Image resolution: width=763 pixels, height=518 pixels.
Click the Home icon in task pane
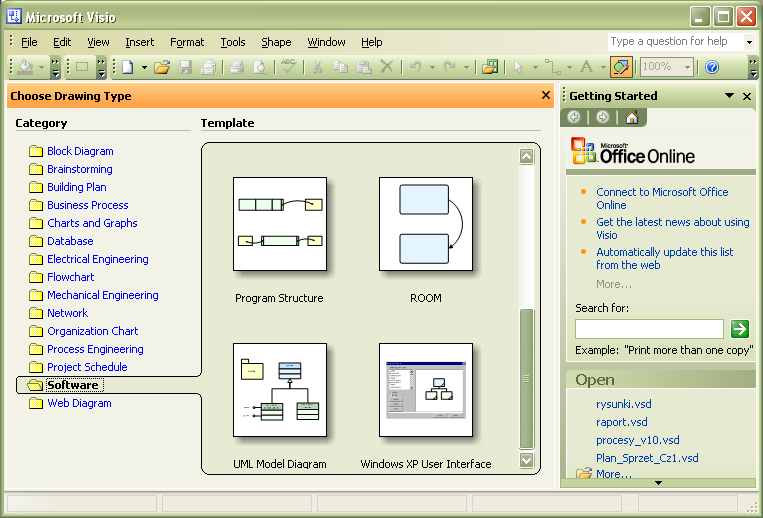pos(632,117)
